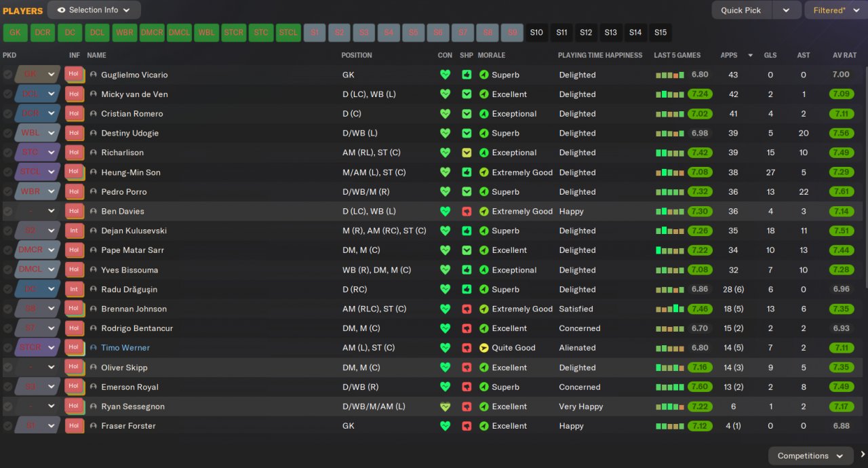This screenshot has width=868, height=468.
Task: Click the Quick Pick button
Action: click(741, 10)
